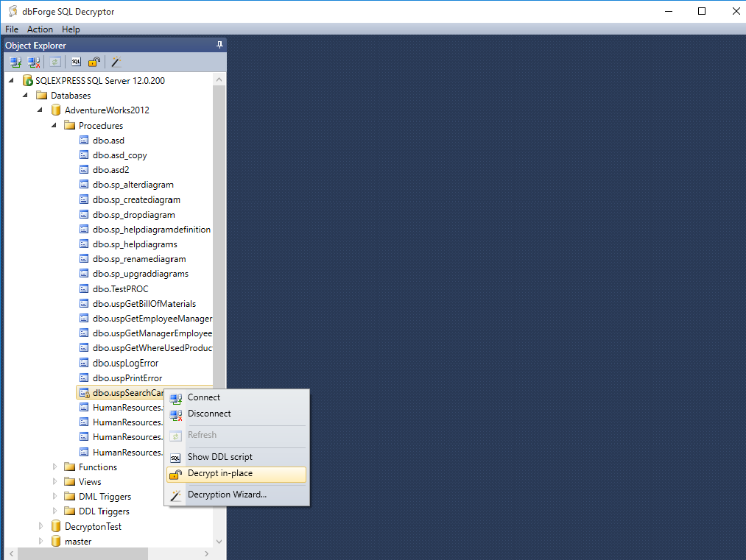Viewport: 746px width, 560px height.
Task: Select the dbo.uspGetBillOfMaterials procedure
Action: pyautogui.click(x=144, y=304)
